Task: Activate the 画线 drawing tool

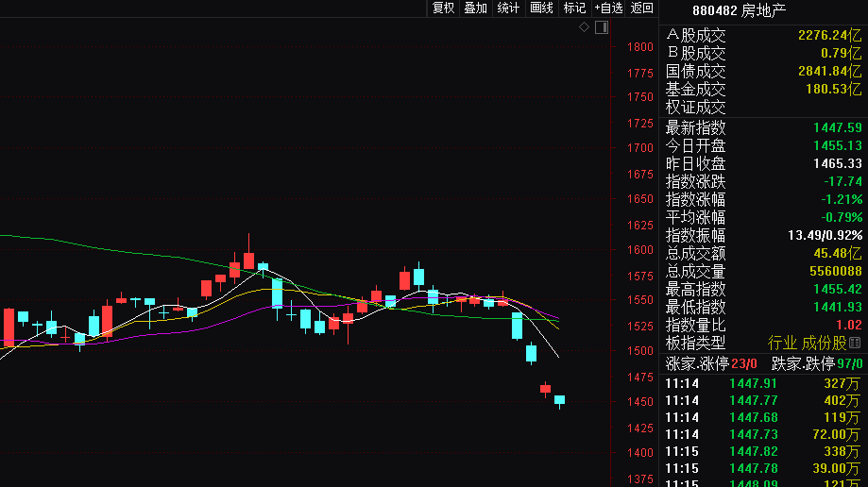Action: [x=541, y=8]
